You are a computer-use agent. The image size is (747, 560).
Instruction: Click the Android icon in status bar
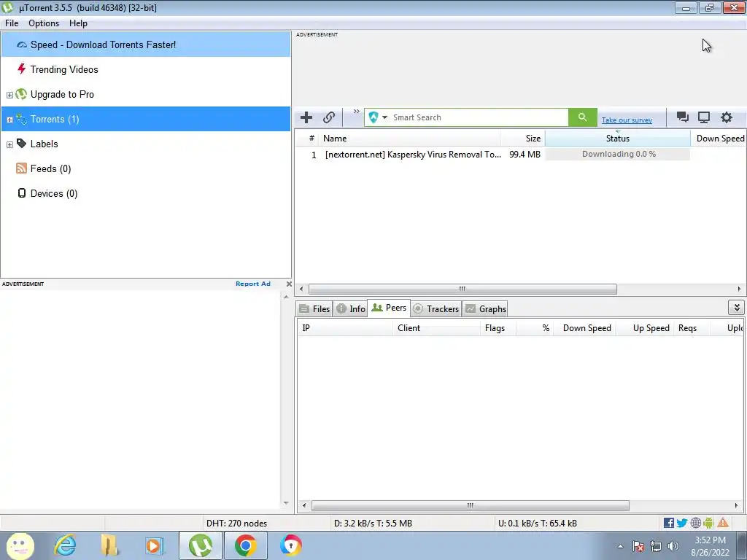point(708,523)
